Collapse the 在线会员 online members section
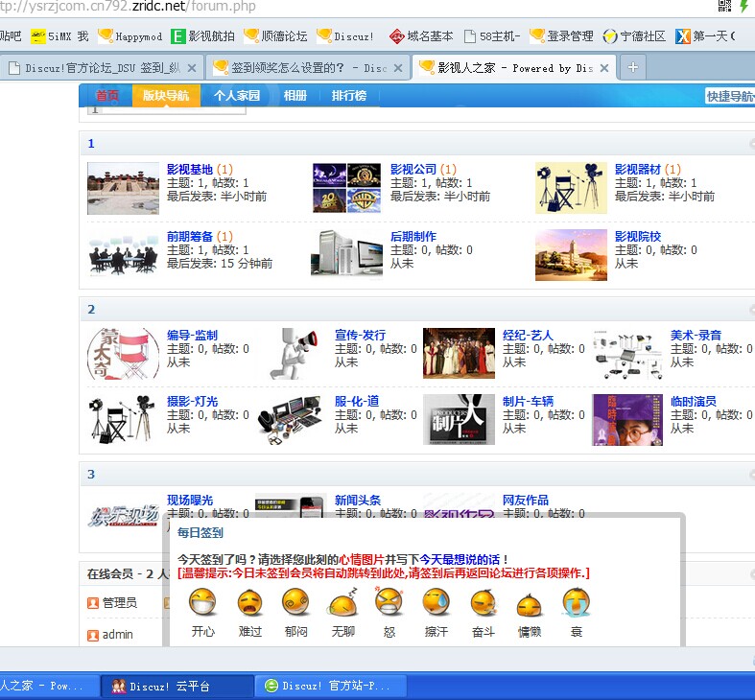This screenshot has height=700, width=755. (x=752, y=573)
